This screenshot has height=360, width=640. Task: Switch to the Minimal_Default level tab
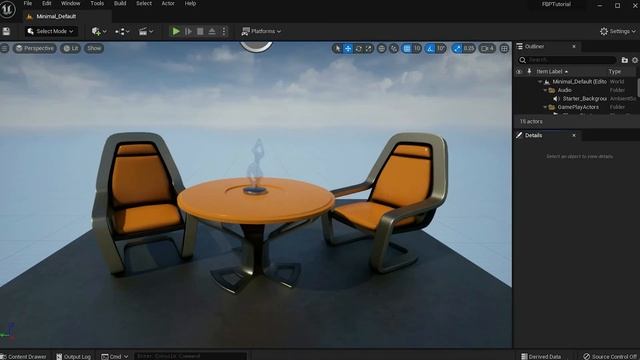[x=56, y=16]
